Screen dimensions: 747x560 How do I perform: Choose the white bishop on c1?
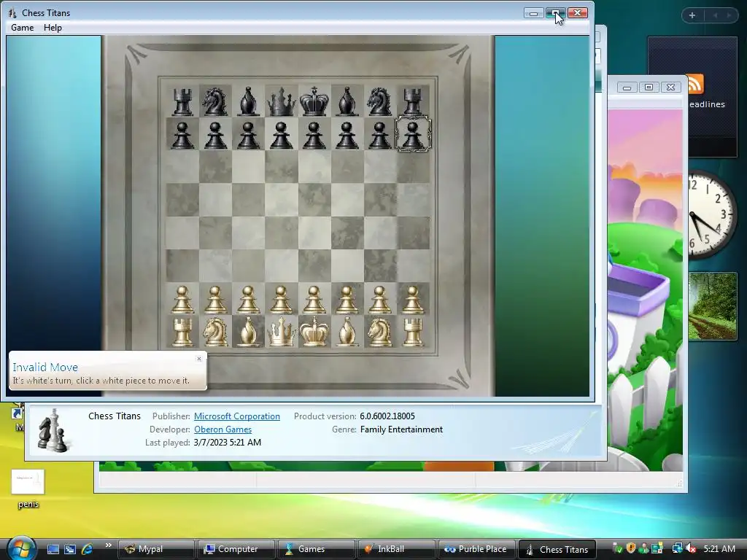click(248, 332)
